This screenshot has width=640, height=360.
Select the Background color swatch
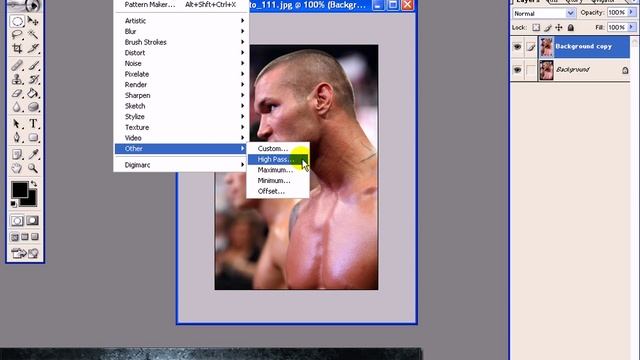click(x=31, y=201)
